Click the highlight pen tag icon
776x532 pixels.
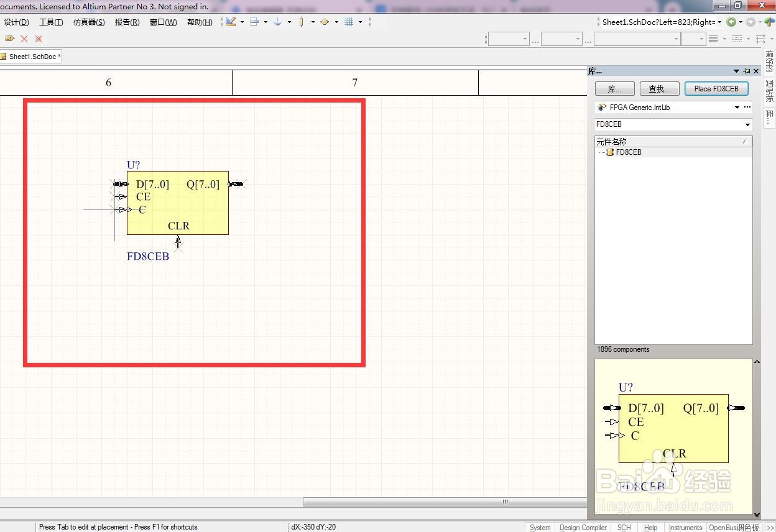(9, 39)
